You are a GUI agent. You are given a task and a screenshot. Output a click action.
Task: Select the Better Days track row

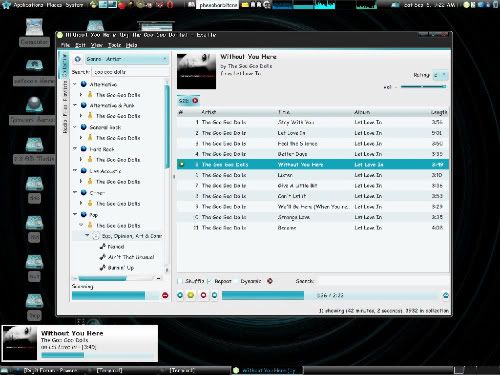313,154
